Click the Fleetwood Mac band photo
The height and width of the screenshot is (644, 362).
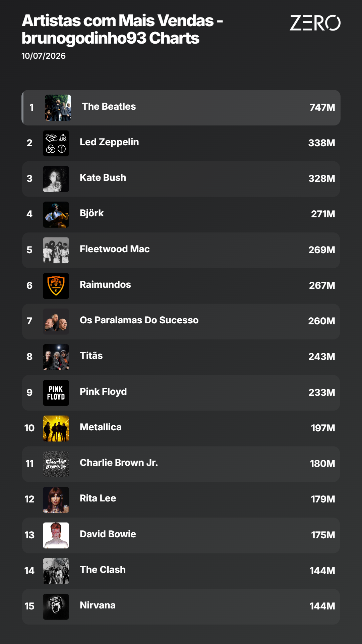coord(56,250)
